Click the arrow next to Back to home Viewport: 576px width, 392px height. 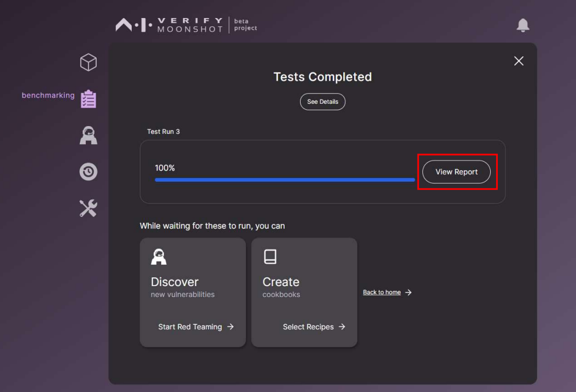408,293
